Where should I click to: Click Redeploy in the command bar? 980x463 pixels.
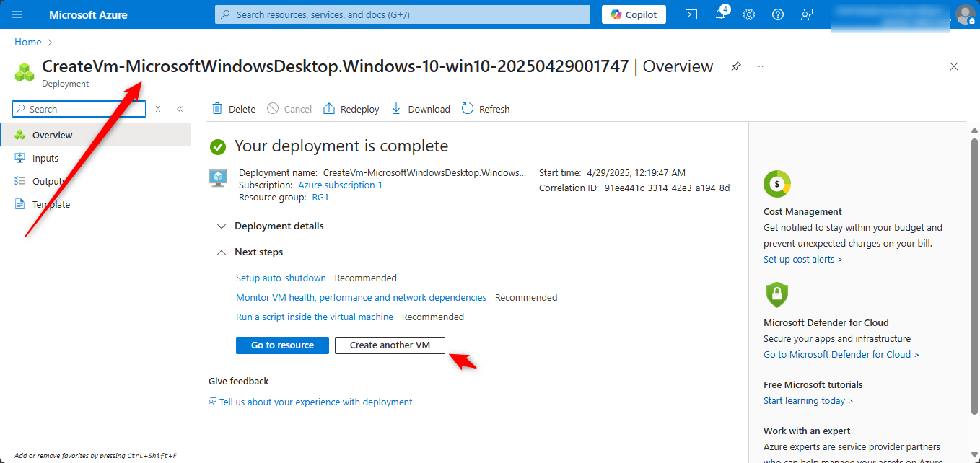coord(351,109)
